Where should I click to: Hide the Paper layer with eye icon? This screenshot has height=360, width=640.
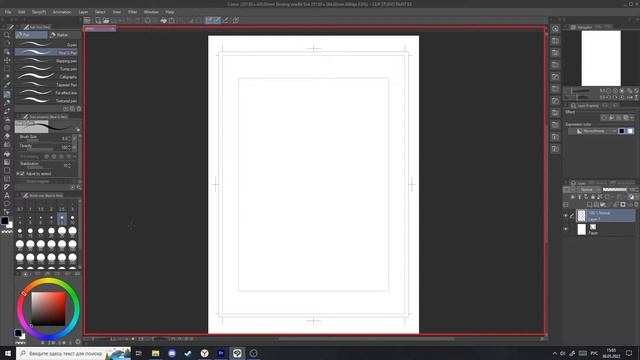click(x=566, y=229)
